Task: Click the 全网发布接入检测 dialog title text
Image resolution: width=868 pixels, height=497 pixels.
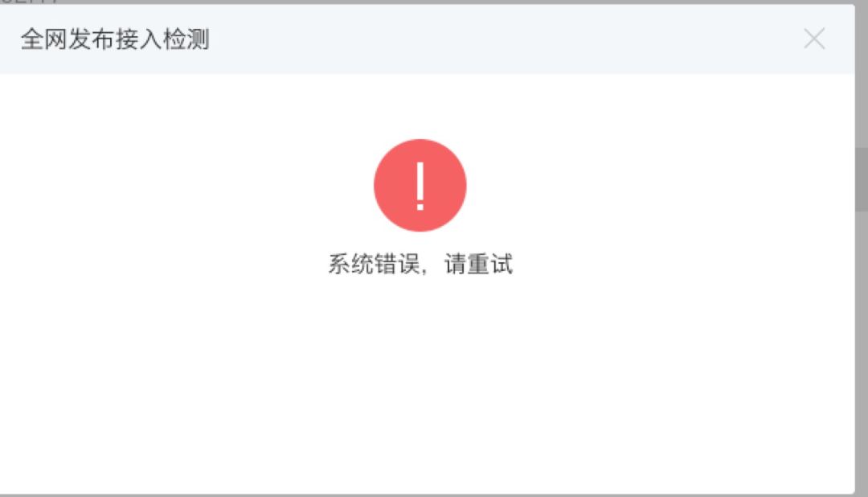Action: pyautogui.click(x=115, y=39)
